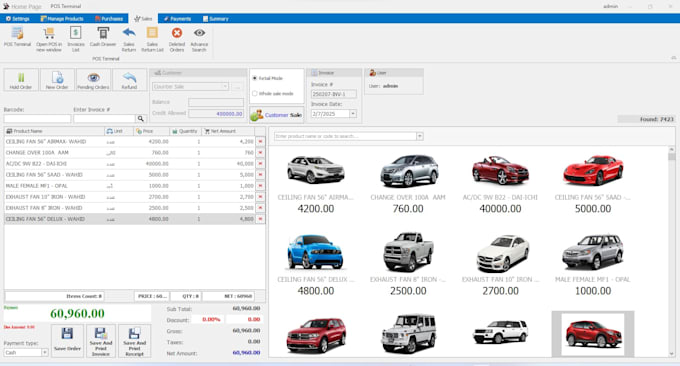This screenshot has height=366, width=680.
Task: Select AC/DC 9W 822 product tile
Action: click(500, 184)
